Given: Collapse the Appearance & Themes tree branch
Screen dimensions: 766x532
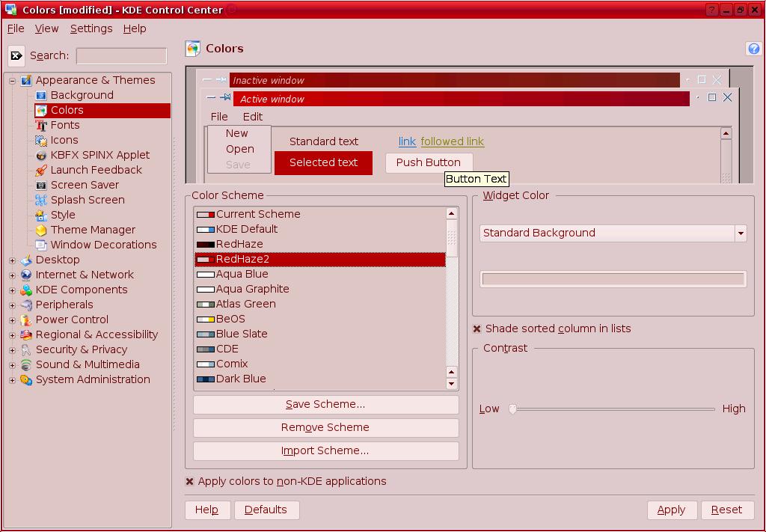Looking at the screenshot, I should tap(12, 81).
